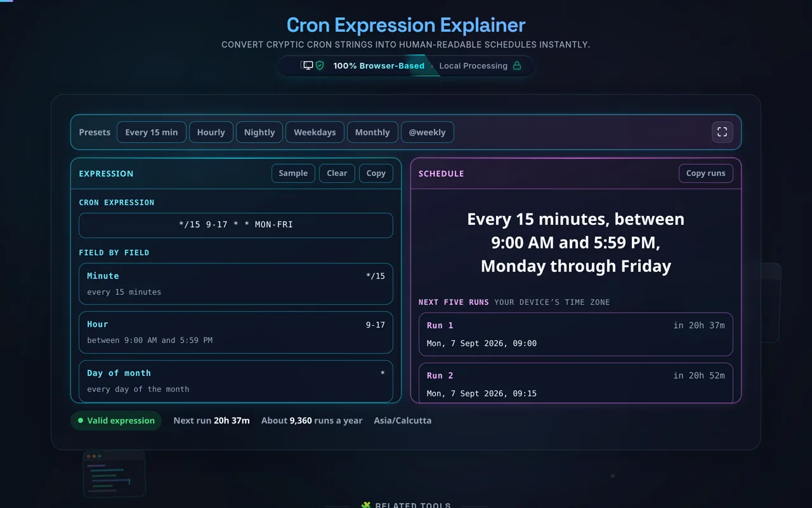812x508 pixels.
Task: Click About 9,360 runs a year text
Action: point(311,420)
